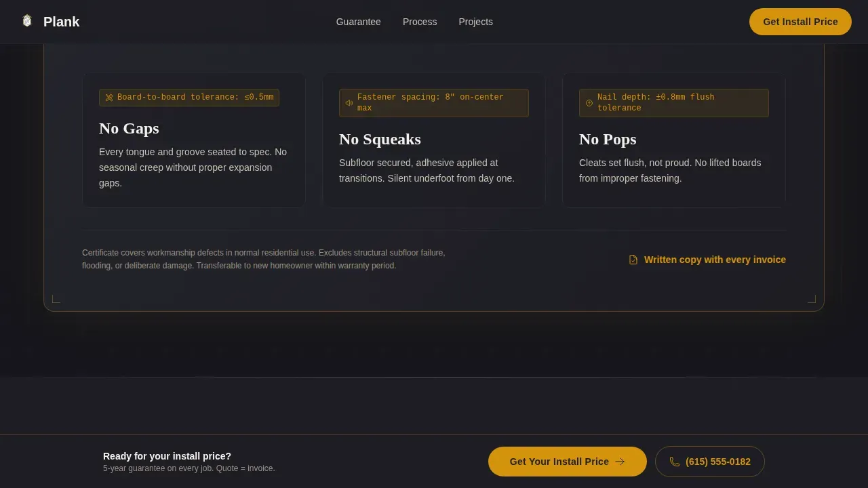Viewport: 868px width, 488px height.
Task: Click the speaker icon in the fastener spacing badge
Action: coord(349,103)
